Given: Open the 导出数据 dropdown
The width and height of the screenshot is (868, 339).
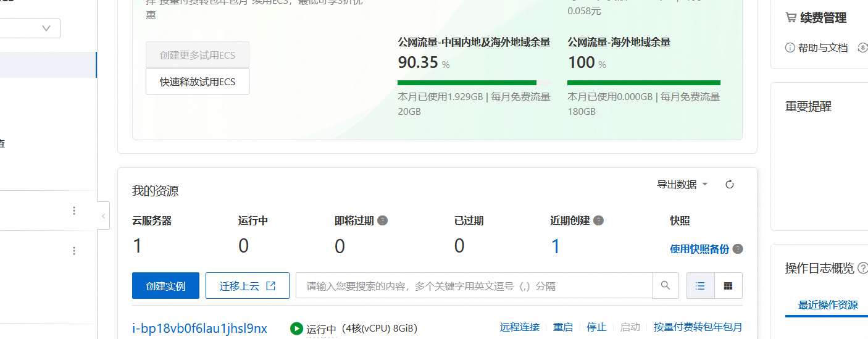Looking at the screenshot, I should [682, 185].
